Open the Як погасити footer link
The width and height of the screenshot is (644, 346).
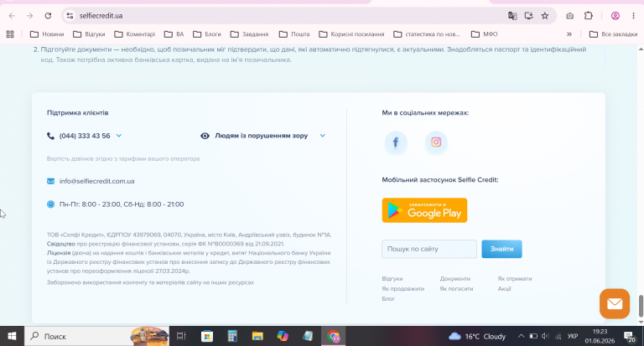click(x=456, y=288)
